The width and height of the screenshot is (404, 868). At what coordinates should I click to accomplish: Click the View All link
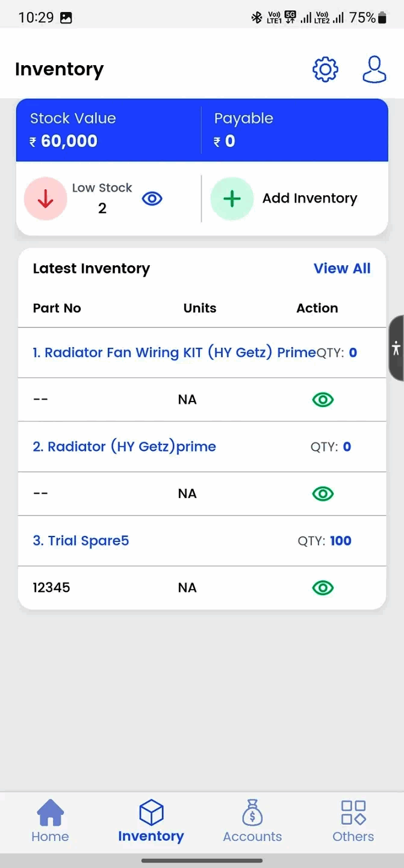342,269
